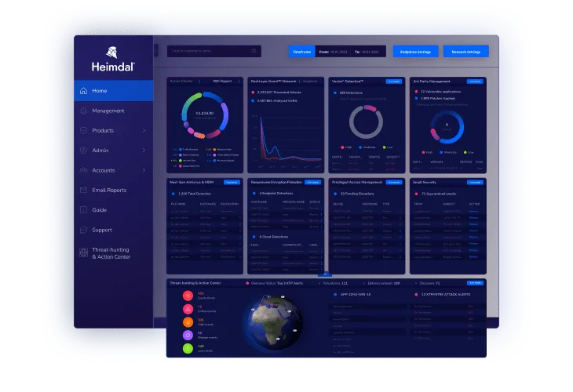This screenshot has height=392, width=573.
Task: Open the DarkLayer Guard Network options dots
Action: pyautogui.click(x=300, y=82)
